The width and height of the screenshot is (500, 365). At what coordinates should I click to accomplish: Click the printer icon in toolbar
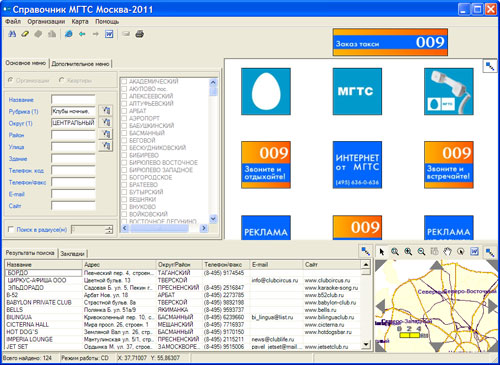click(x=139, y=34)
